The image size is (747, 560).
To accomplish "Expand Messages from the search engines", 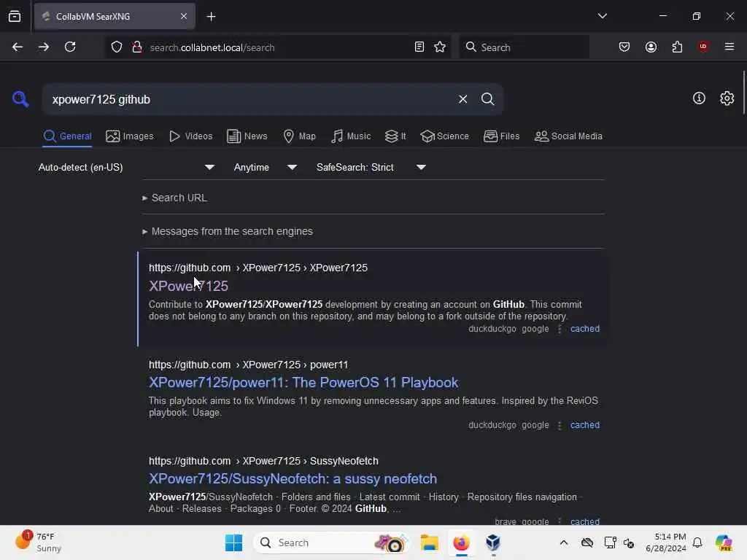I will (x=228, y=231).
